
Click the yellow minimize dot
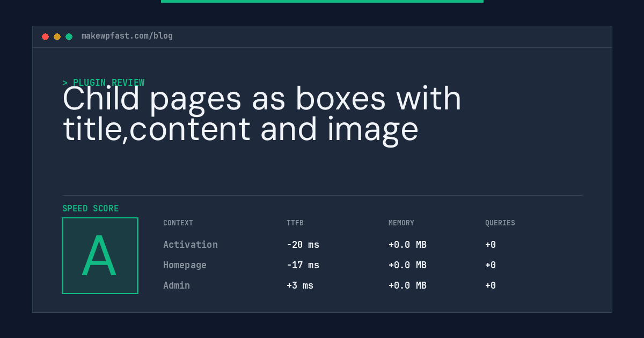click(x=57, y=36)
